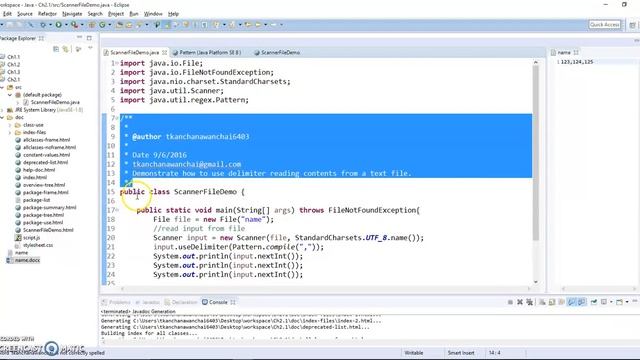Image resolution: width=640 pixels, height=360 pixels.
Task: Switch to the Declaration tab
Action: tap(181, 302)
